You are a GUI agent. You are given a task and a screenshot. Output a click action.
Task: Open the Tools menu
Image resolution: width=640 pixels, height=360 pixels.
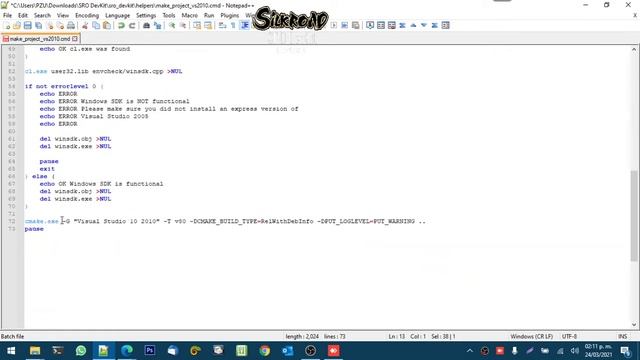[x=169, y=15]
